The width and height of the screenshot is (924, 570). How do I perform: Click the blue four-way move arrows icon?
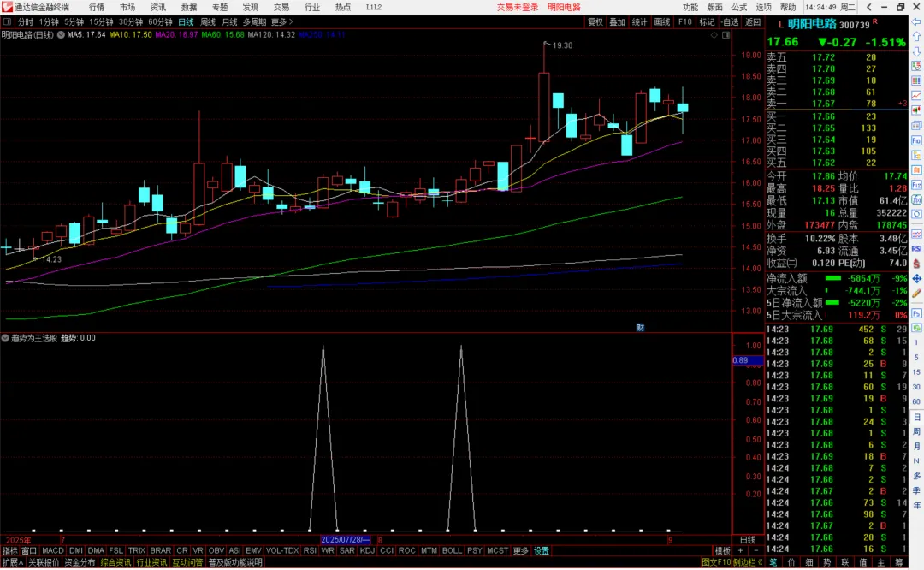click(x=916, y=278)
